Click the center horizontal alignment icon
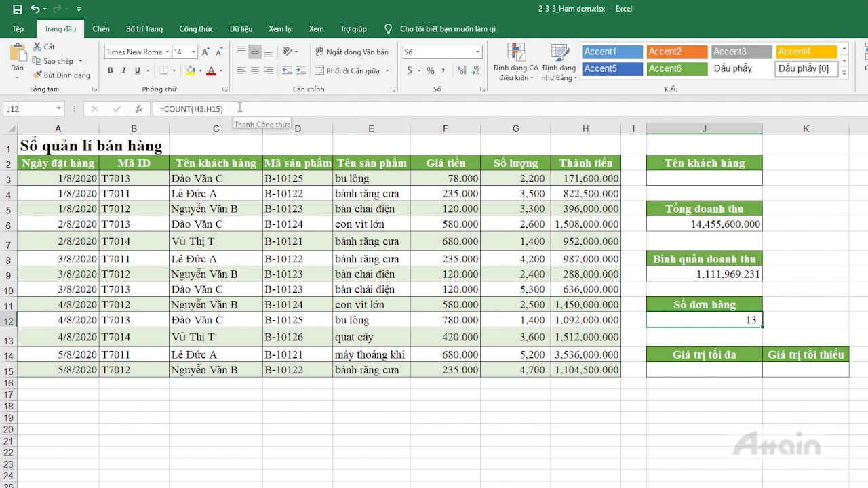The image size is (868, 488). point(255,70)
